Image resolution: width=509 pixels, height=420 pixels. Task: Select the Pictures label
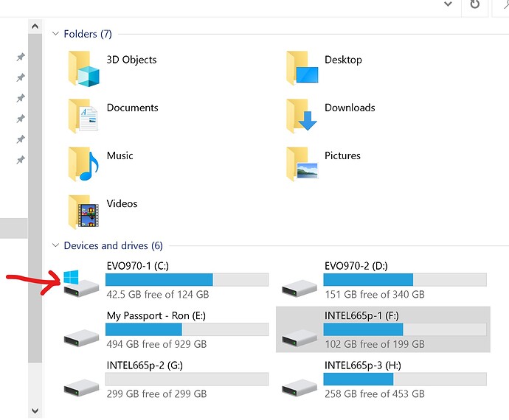342,155
